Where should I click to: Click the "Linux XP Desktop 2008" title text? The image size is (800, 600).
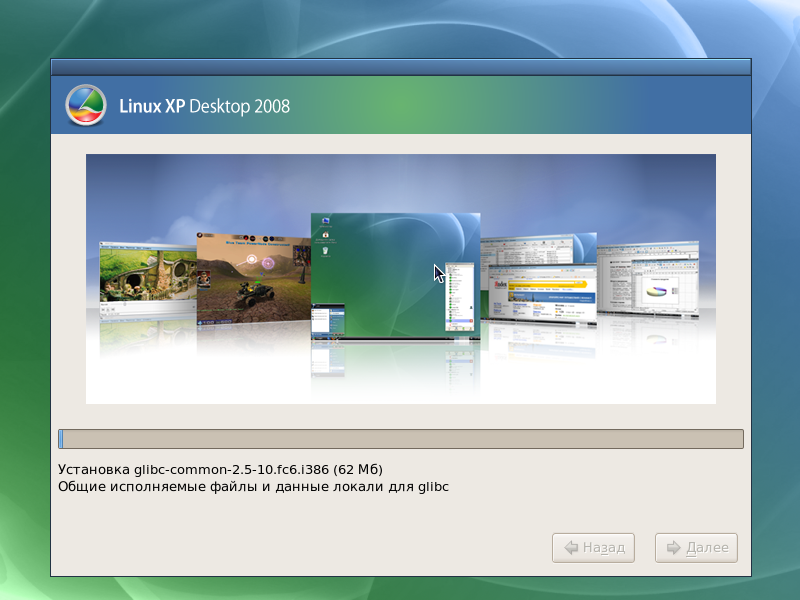coord(205,106)
